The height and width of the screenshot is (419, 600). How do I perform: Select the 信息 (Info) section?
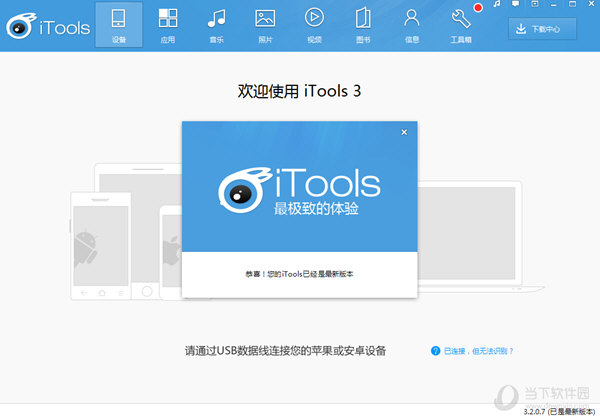[x=412, y=24]
